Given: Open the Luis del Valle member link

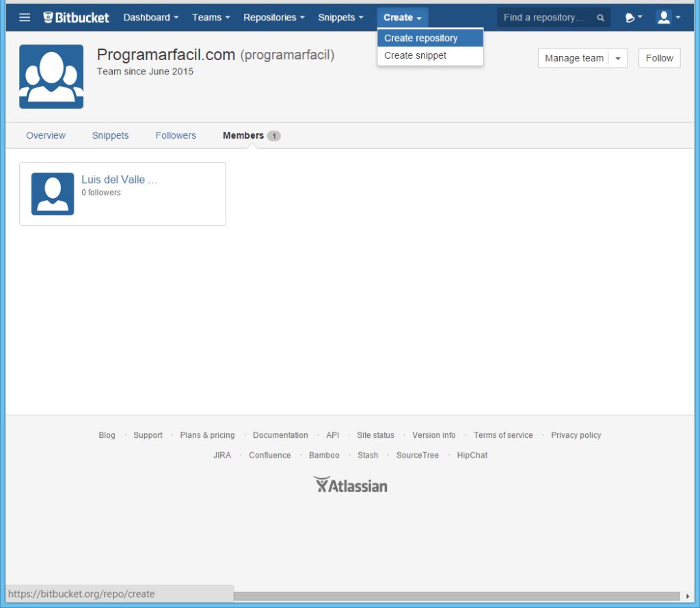Looking at the screenshot, I should tap(119, 180).
